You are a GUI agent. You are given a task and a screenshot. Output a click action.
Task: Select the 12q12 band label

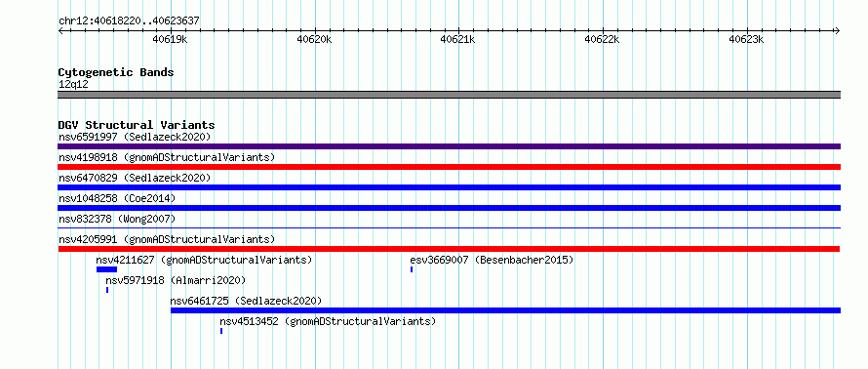(73, 85)
